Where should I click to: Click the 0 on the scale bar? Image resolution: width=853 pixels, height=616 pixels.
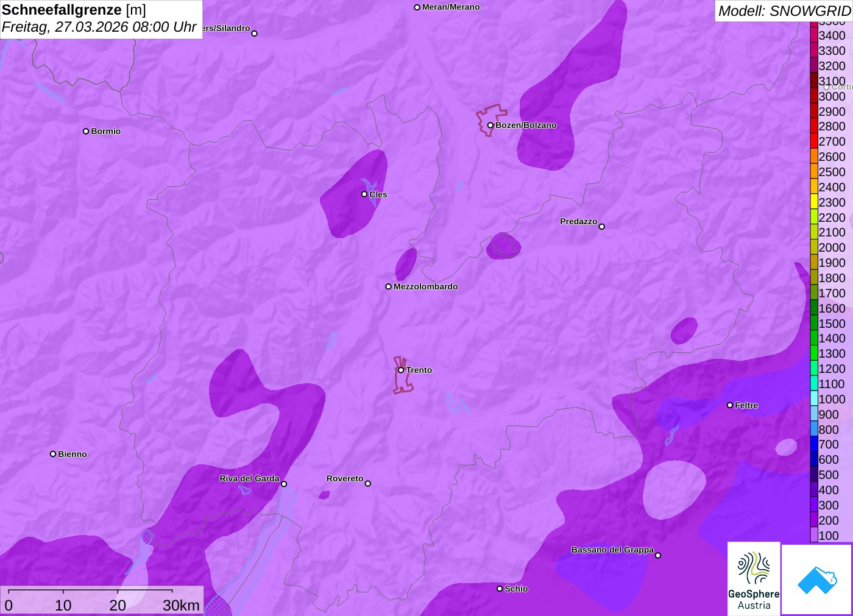[9, 605]
